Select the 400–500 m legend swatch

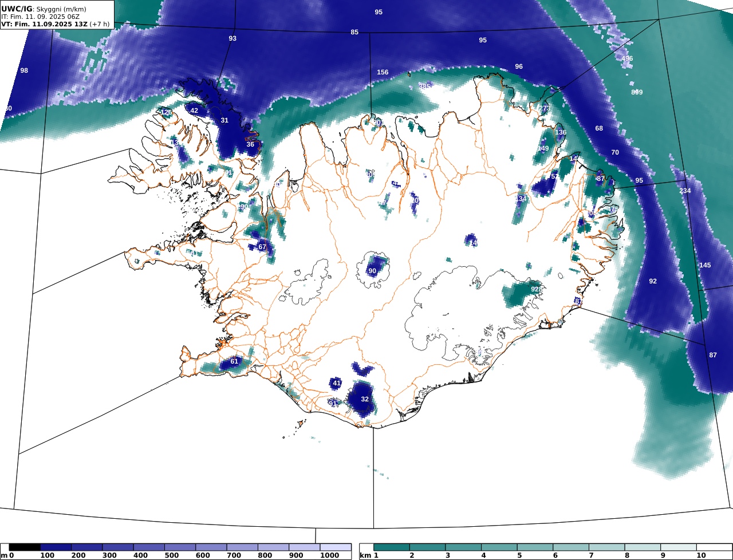[x=149, y=547]
